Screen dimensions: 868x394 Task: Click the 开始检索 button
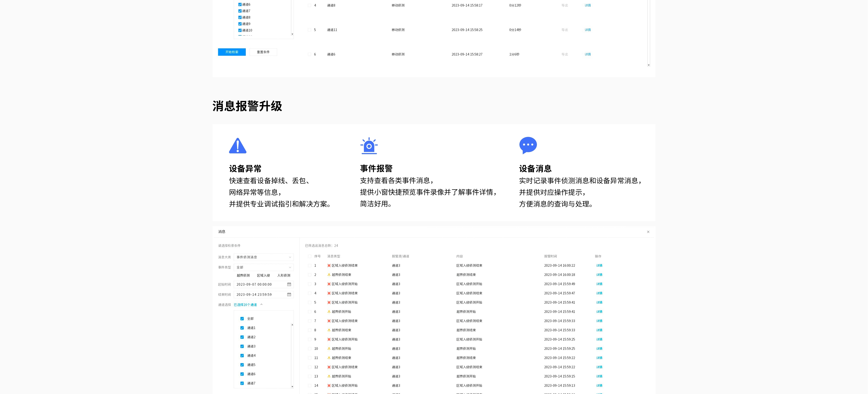click(232, 52)
